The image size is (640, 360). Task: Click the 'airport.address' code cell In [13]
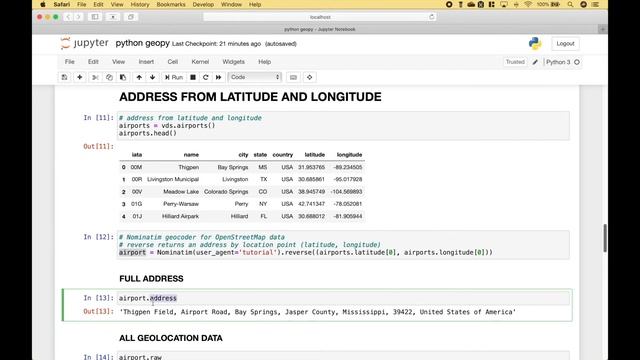point(343,298)
